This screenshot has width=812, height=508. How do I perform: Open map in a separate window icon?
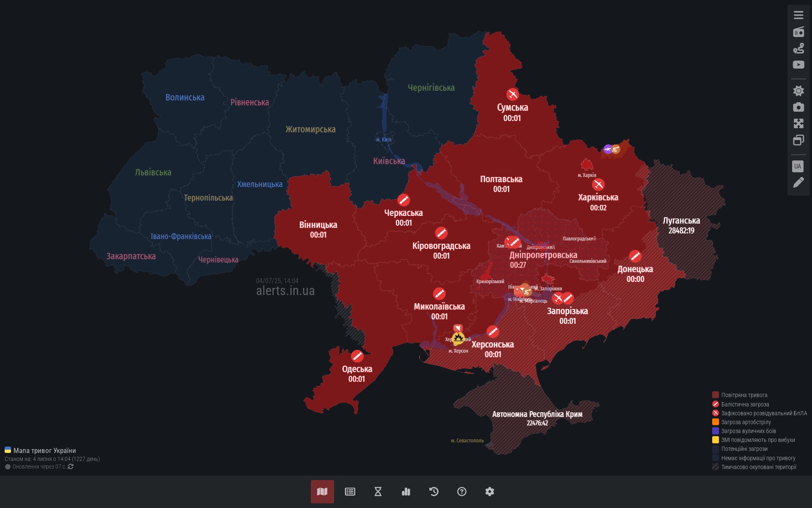pyautogui.click(x=798, y=140)
